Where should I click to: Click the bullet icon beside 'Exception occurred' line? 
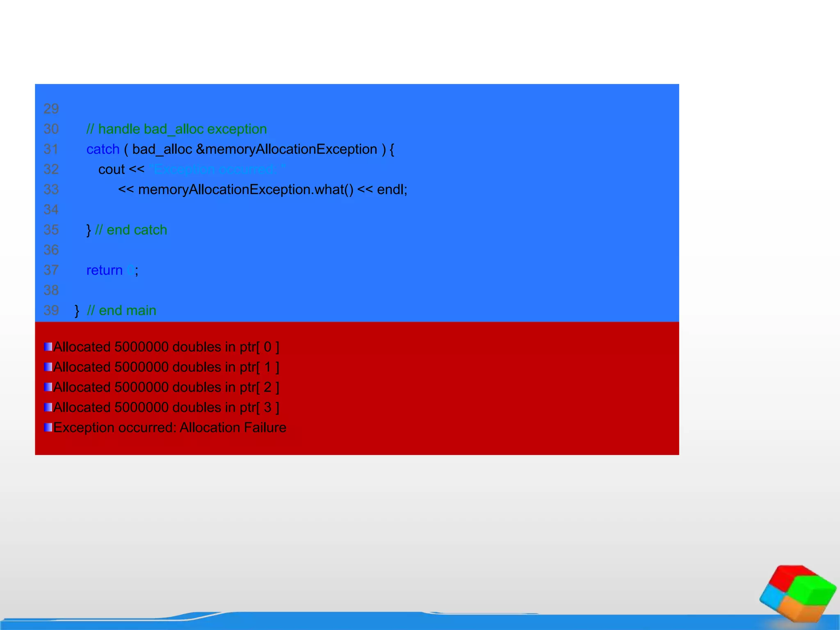[x=48, y=427]
